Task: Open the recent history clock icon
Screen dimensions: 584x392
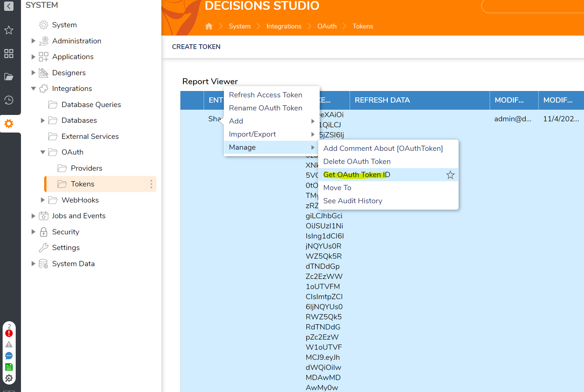Action: [x=9, y=100]
